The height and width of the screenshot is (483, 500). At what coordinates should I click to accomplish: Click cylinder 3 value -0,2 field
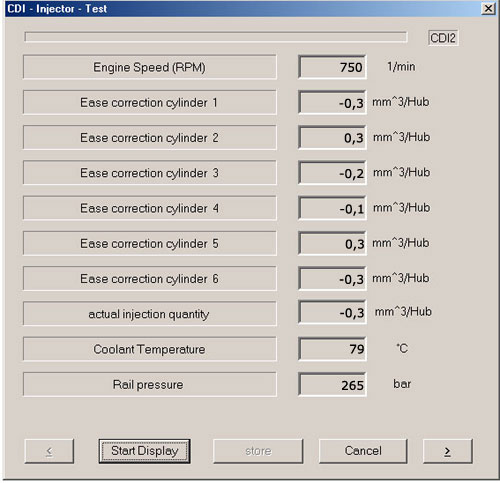click(332, 173)
